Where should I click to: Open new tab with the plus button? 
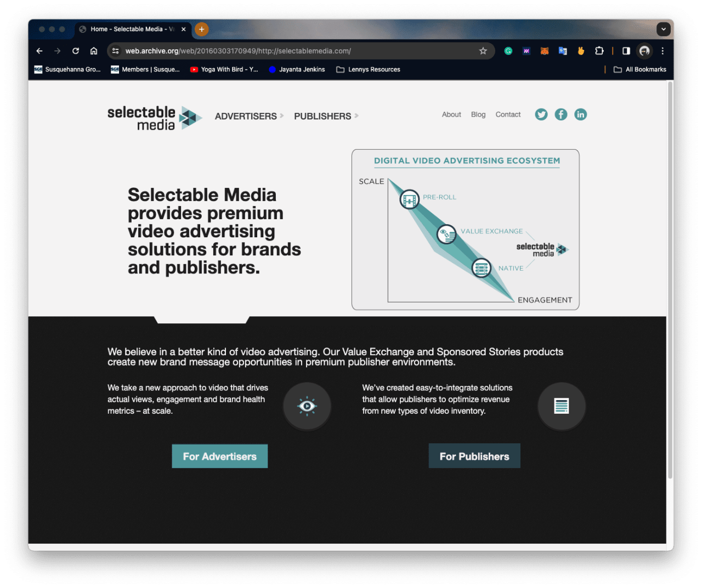pyautogui.click(x=202, y=29)
